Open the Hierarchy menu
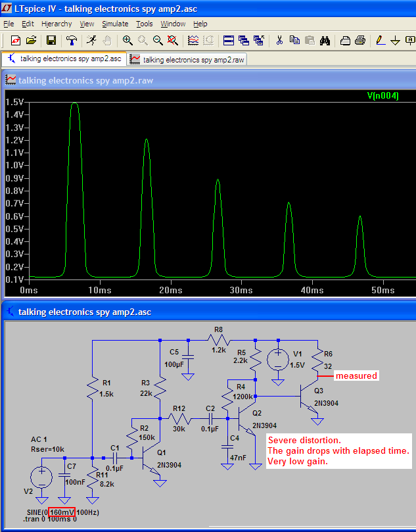The width and height of the screenshot is (416, 532). click(57, 24)
